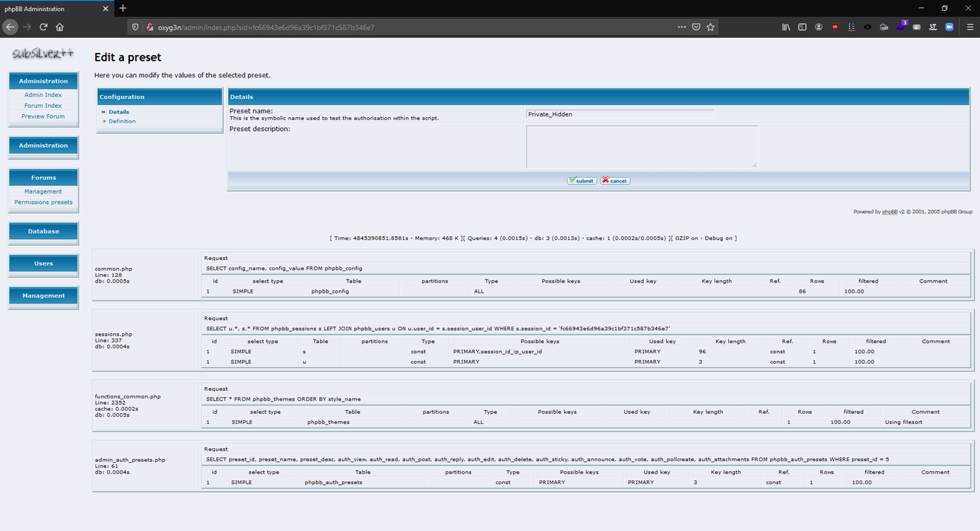Select the Definition configuration item
Image resolution: width=980 pixels, height=531 pixels.
(x=122, y=121)
